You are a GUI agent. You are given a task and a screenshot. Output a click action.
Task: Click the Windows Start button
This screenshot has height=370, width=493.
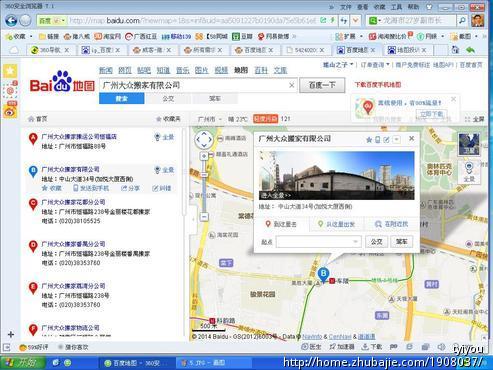(22, 363)
